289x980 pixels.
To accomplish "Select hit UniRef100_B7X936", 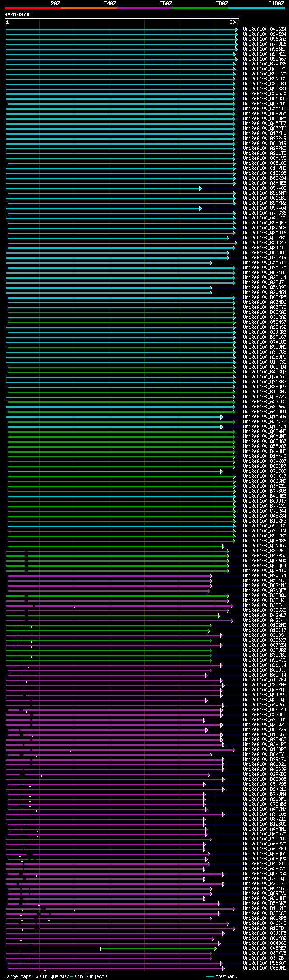I will (265, 64).
